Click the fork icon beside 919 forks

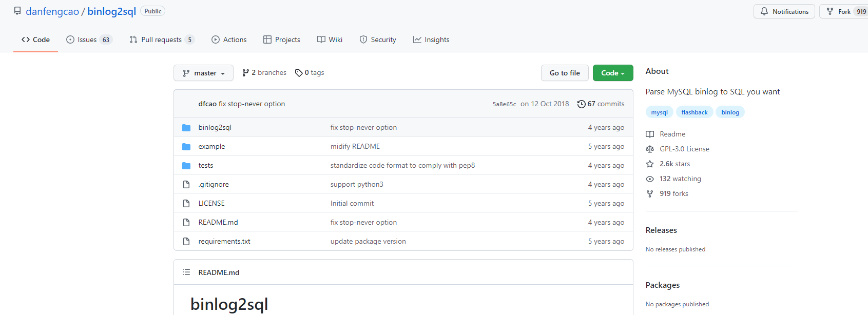pyautogui.click(x=650, y=193)
